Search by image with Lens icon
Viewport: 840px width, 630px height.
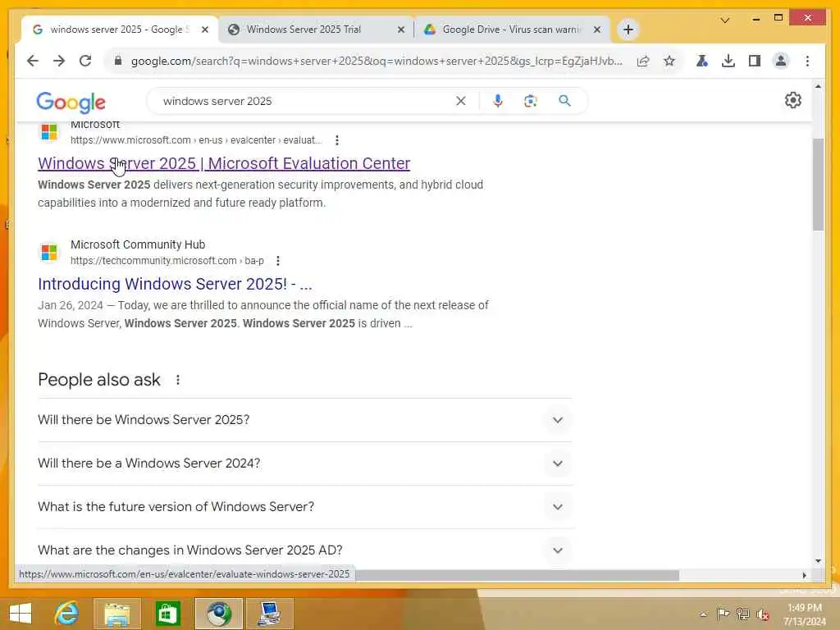531,101
